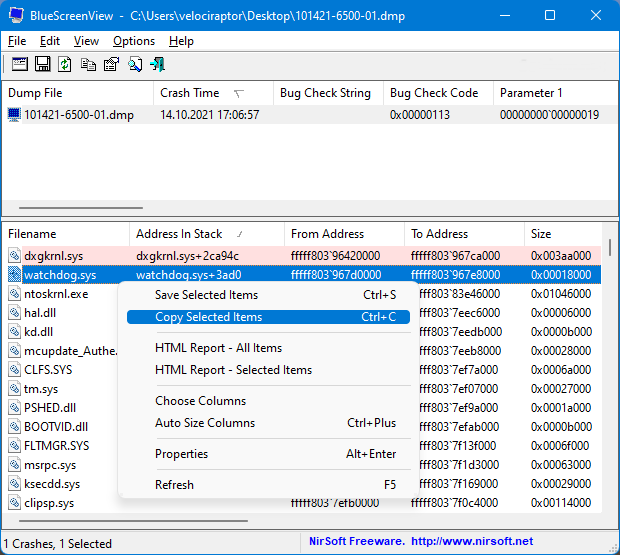This screenshot has width=620, height=555.
Task: Click HTML Report - All Items
Action: (x=218, y=348)
